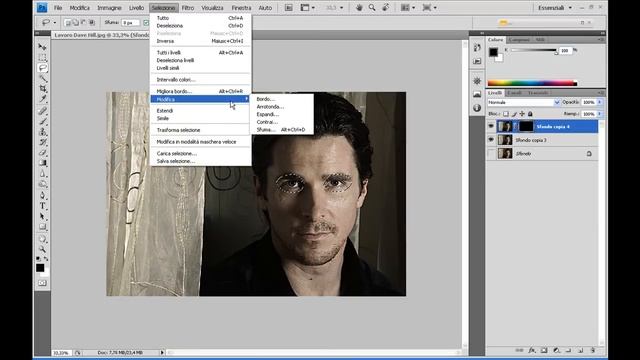This screenshot has height=360, width=640.
Task: Select the Pen tool
Action: click(x=42, y=196)
